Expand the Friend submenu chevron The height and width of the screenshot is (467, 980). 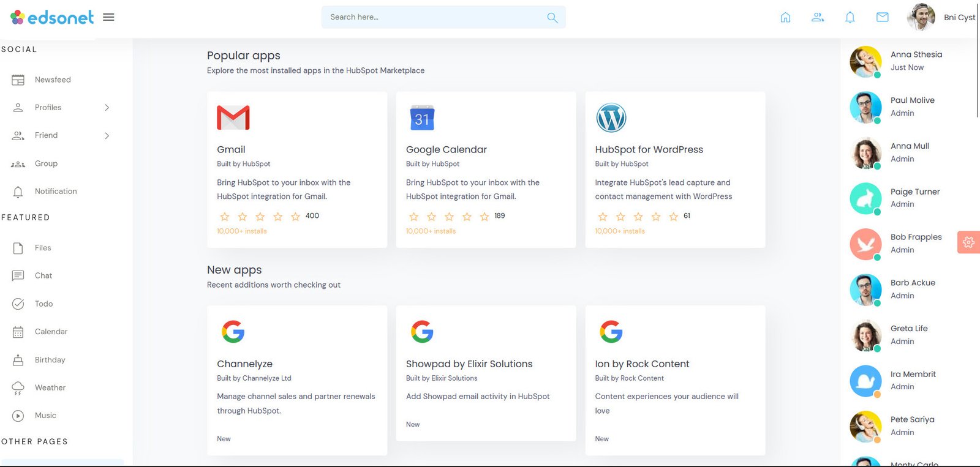(107, 135)
